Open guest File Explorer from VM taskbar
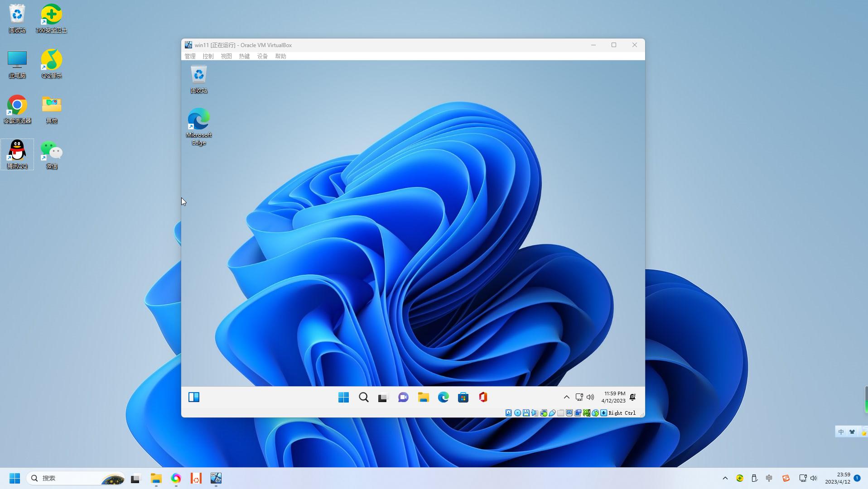The height and width of the screenshot is (489, 868). coord(423,398)
